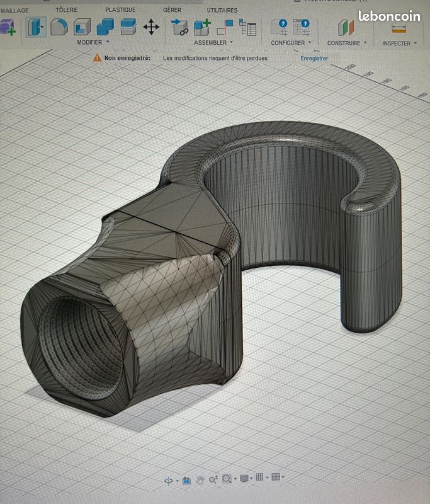This screenshot has height=504, width=430.
Task: Activate the Pan hand tool
Action: click(x=200, y=480)
